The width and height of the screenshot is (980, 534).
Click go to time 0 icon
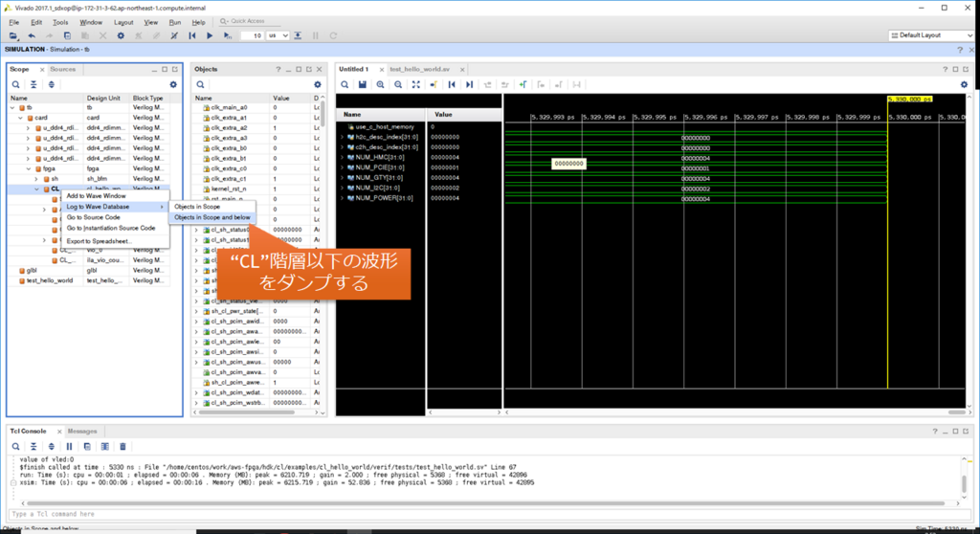[452, 84]
